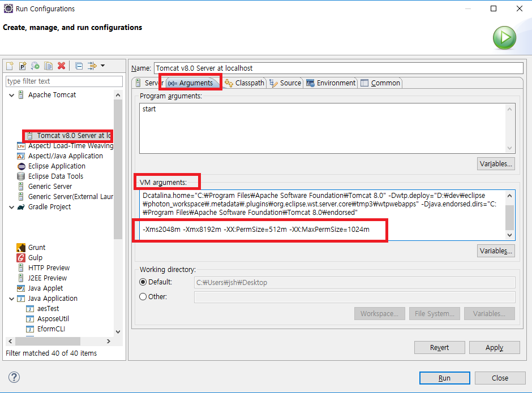Select AspectJ Load-Time Weaving configuration
Image resolution: width=532 pixels, height=393 pixels.
[65, 146]
